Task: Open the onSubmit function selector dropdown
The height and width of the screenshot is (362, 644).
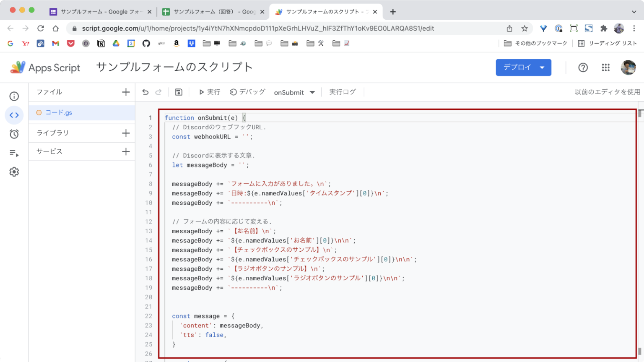Action: tap(294, 92)
